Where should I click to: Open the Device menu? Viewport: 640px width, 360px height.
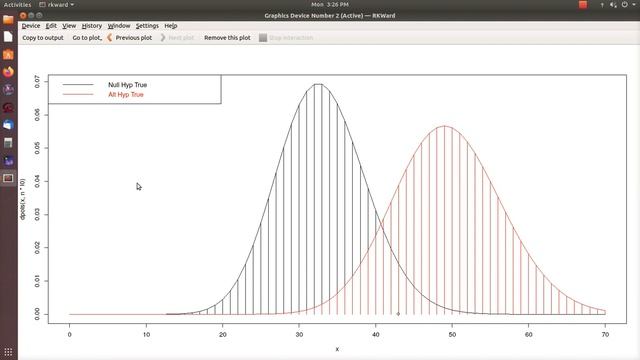[x=31, y=26]
